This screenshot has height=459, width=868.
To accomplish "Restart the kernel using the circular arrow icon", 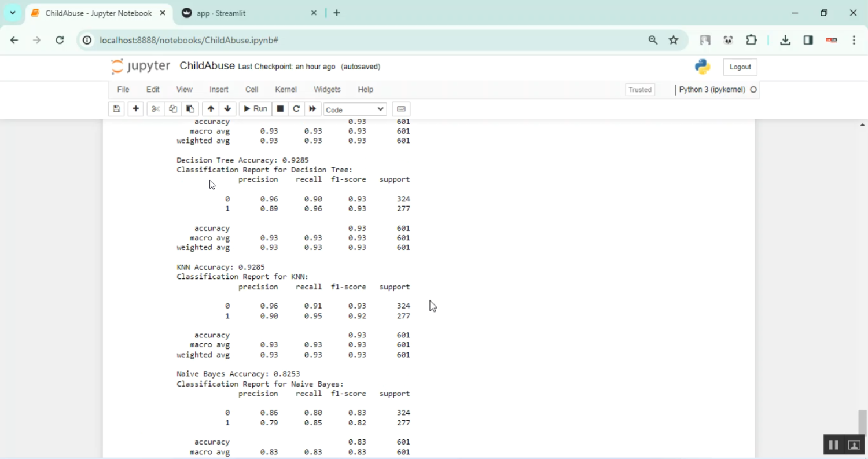I will point(296,109).
